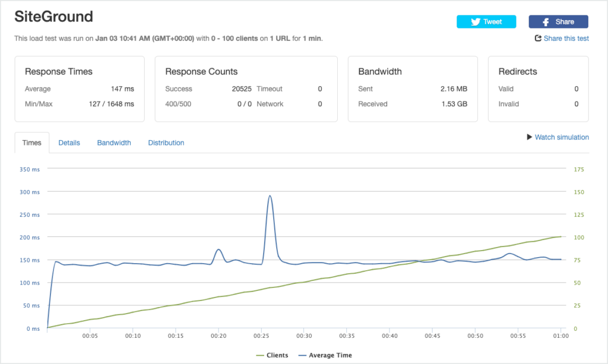Viewport: 608px width, 364px height.
Task: Click the Facebook Share button
Action: click(558, 22)
